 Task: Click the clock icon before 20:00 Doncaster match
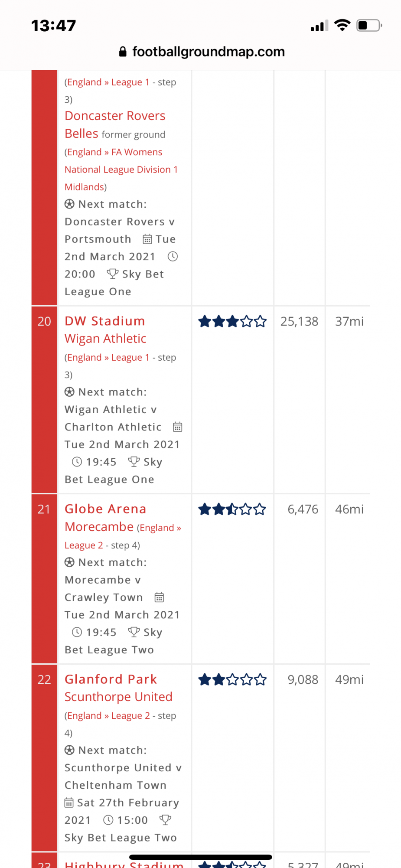click(x=173, y=257)
